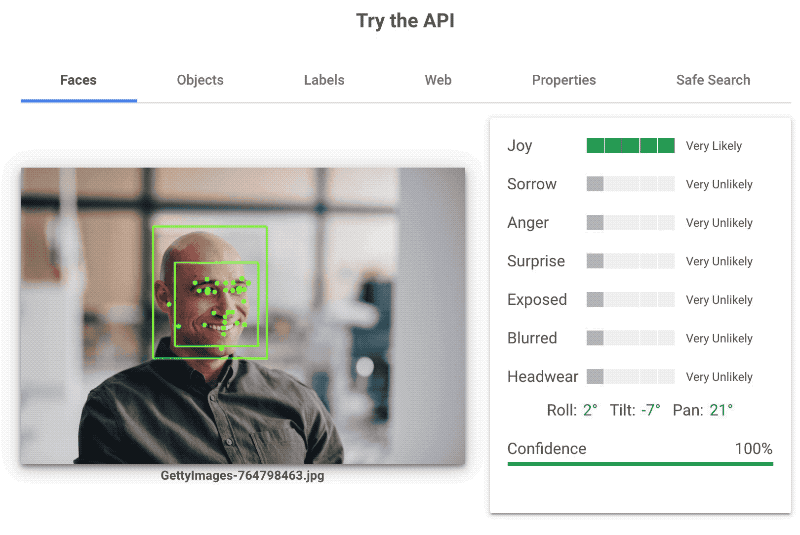This screenshot has width=800, height=535.
Task: Click the Very Likely label for Joy
Action: pos(714,146)
